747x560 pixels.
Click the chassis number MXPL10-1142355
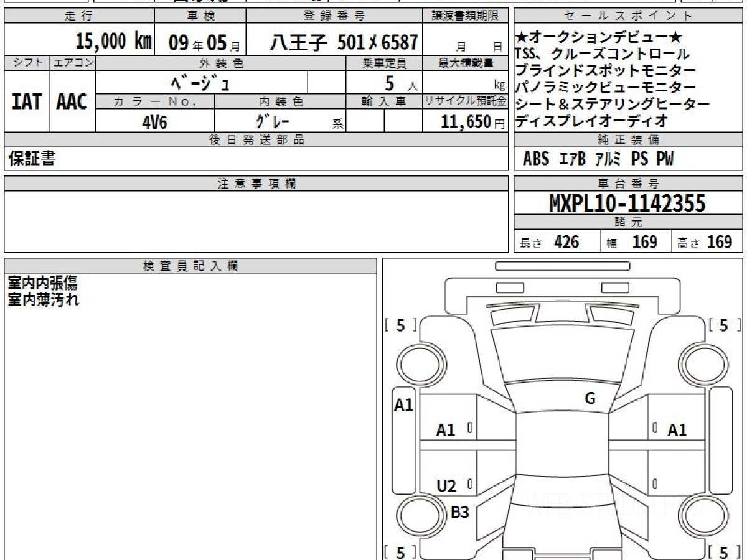[627, 203]
